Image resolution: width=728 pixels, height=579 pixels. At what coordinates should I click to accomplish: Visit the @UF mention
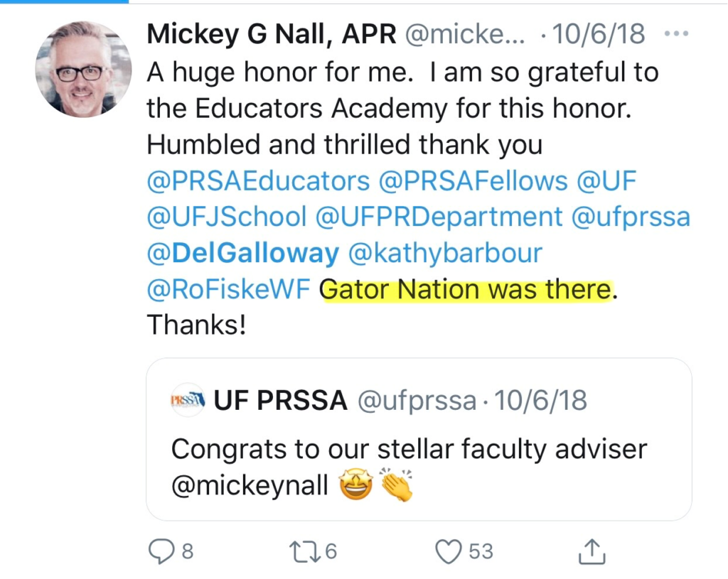click(x=606, y=181)
